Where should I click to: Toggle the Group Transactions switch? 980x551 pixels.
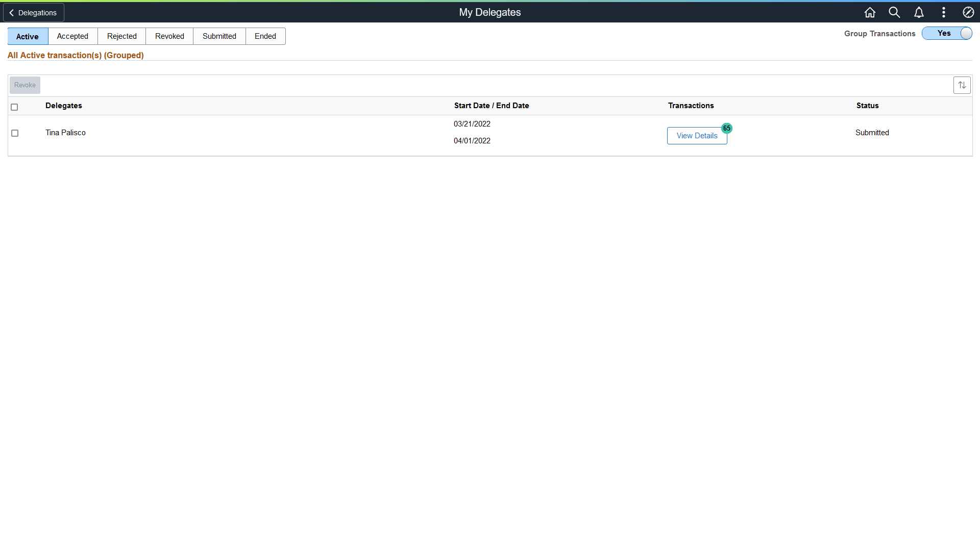(x=947, y=33)
